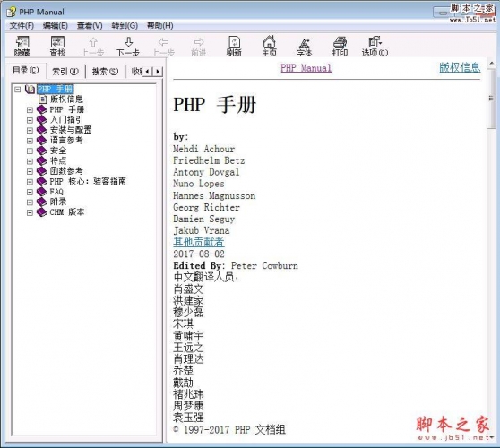Click the purple book icon beside 安全
The width and height of the screenshot is (500, 448).
[41, 151]
